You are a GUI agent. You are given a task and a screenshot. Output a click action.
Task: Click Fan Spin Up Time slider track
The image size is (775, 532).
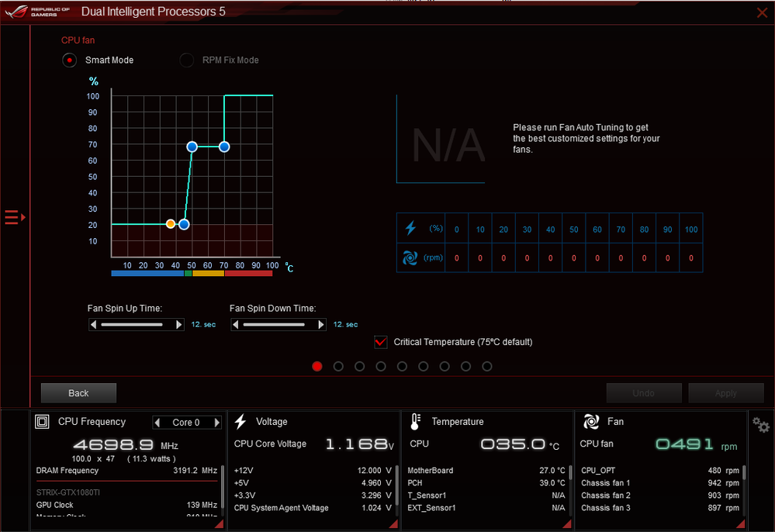click(x=132, y=324)
